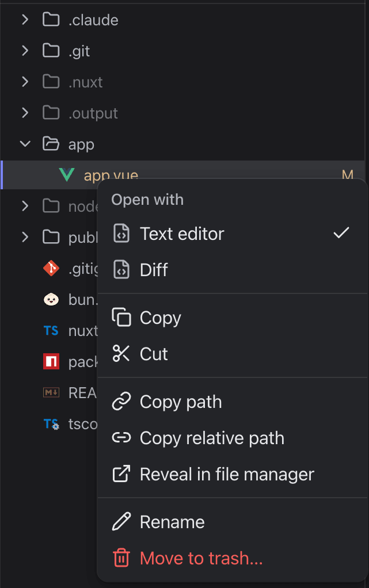This screenshot has height=588, width=369.
Task: Choose Diff in Open with menu
Action: (x=233, y=270)
